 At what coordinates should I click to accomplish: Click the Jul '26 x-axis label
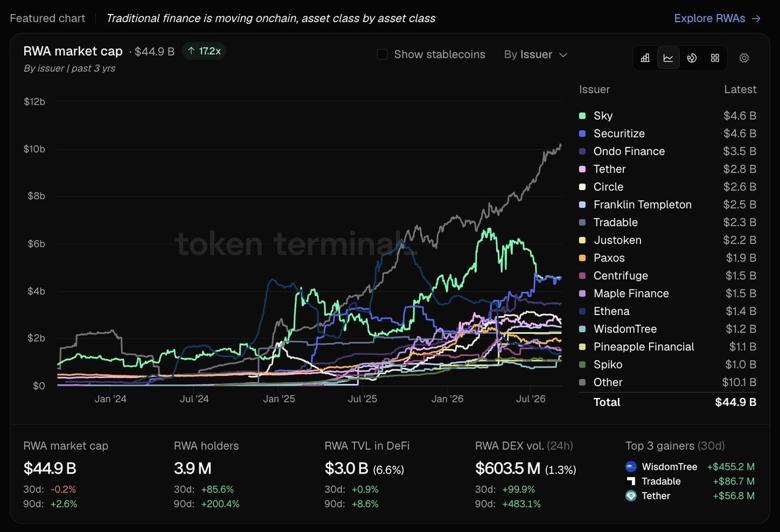[x=531, y=399]
